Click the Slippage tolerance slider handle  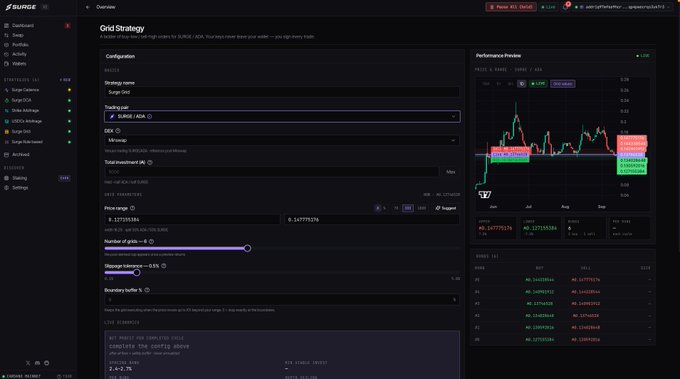pyautogui.click(x=137, y=273)
